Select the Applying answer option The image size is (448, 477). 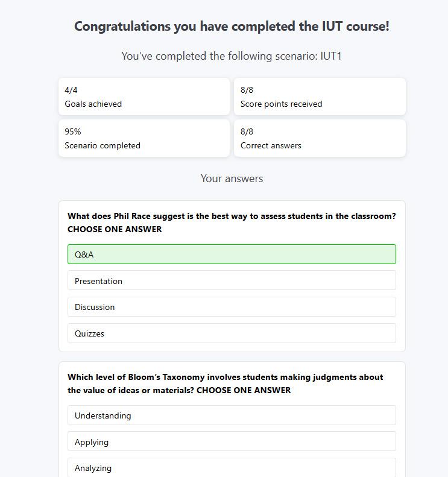point(232,442)
